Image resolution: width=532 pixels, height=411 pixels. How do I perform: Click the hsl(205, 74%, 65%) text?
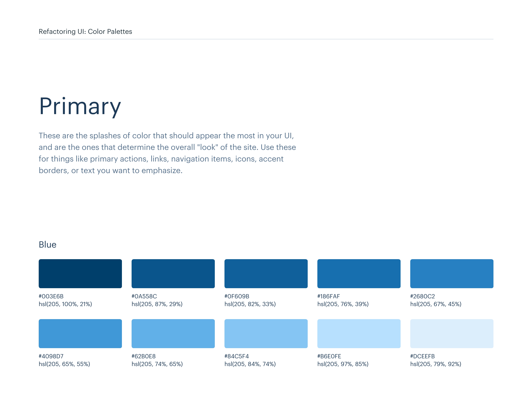tap(157, 364)
